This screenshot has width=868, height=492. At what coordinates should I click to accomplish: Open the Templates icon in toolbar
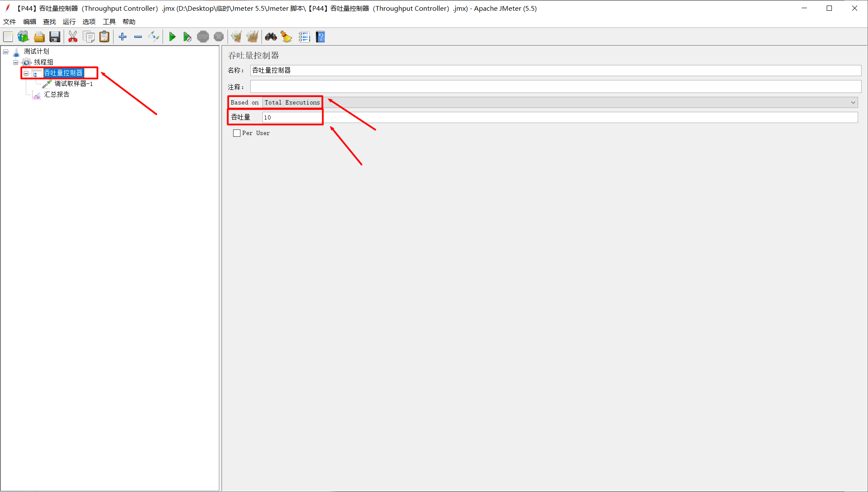click(23, 37)
